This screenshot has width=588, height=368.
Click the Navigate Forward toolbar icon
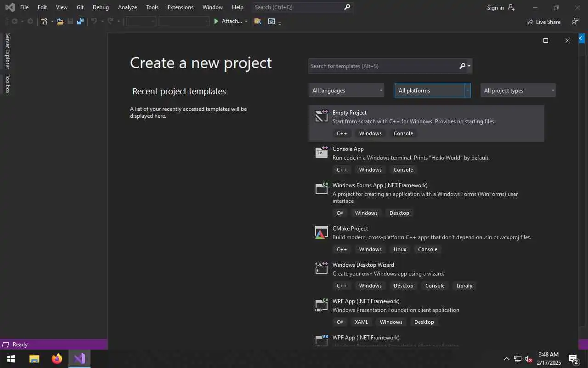pos(30,21)
